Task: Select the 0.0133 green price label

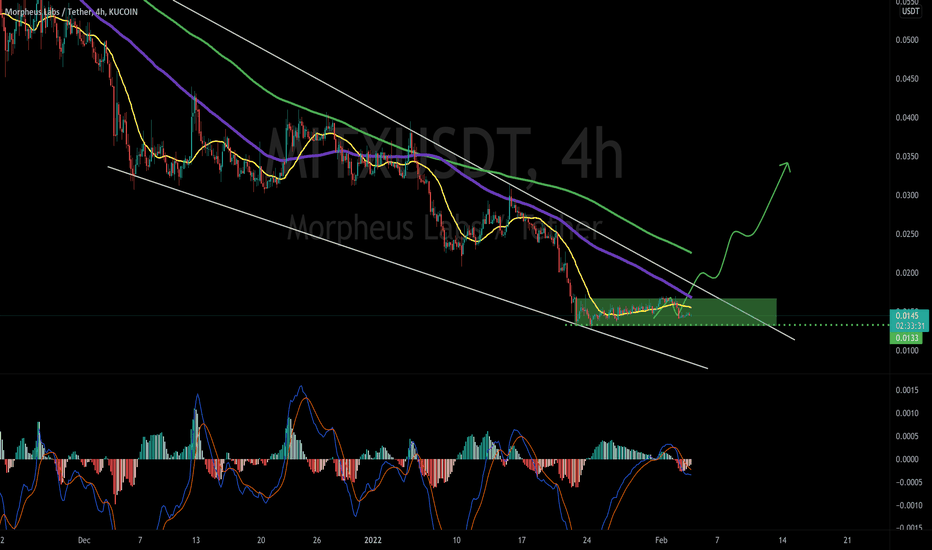Action: [x=906, y=338]
